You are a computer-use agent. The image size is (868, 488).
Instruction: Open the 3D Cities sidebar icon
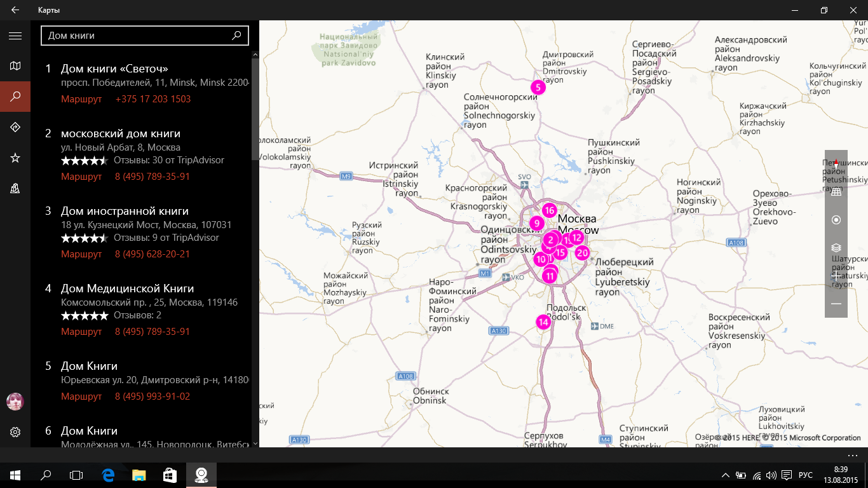click(x=15, y=188)
